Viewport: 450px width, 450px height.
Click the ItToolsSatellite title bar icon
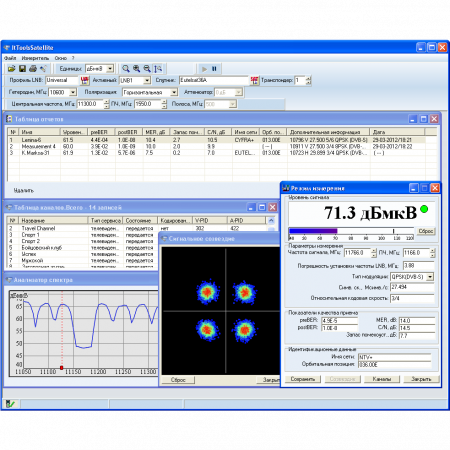(7, 48)
